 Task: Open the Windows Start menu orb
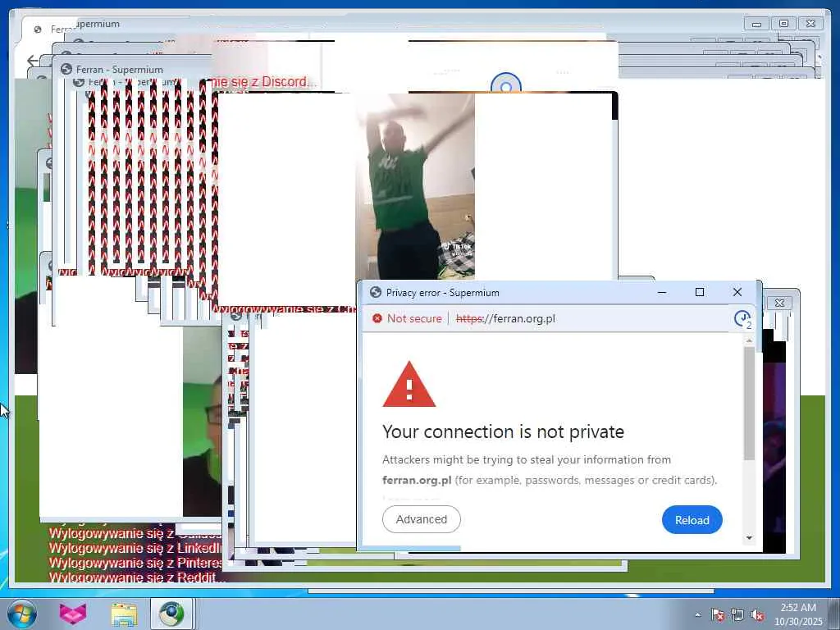21,614
